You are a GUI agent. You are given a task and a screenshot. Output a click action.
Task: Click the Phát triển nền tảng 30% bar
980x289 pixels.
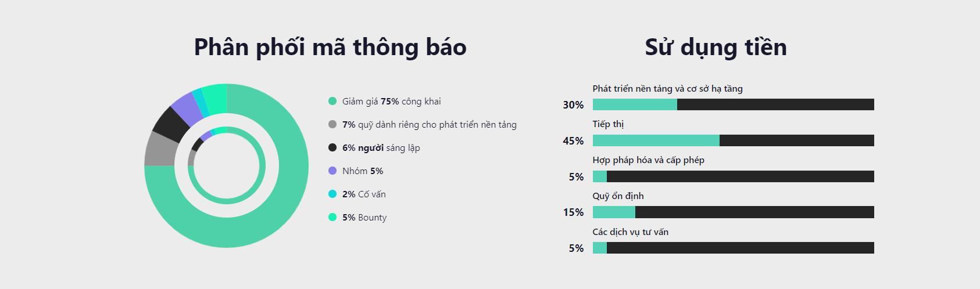pyautogui.click(x=733, y=104)
